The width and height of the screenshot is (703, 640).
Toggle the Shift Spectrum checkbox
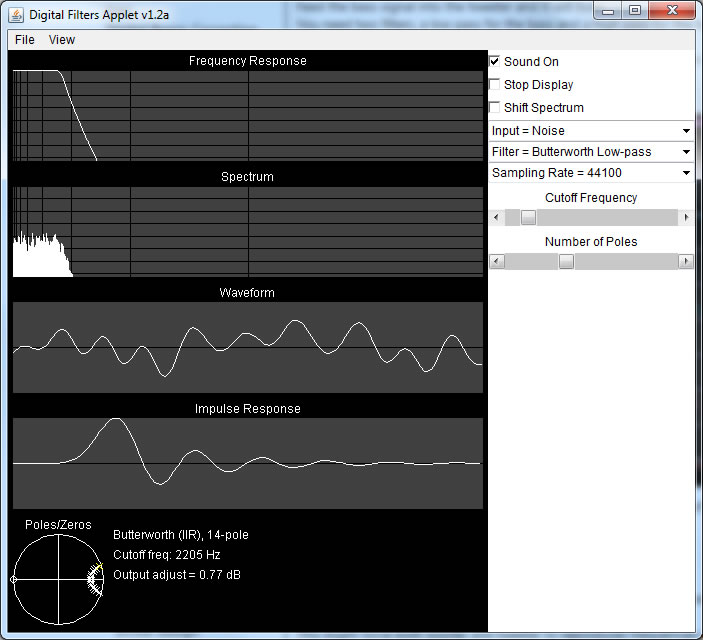495,108
